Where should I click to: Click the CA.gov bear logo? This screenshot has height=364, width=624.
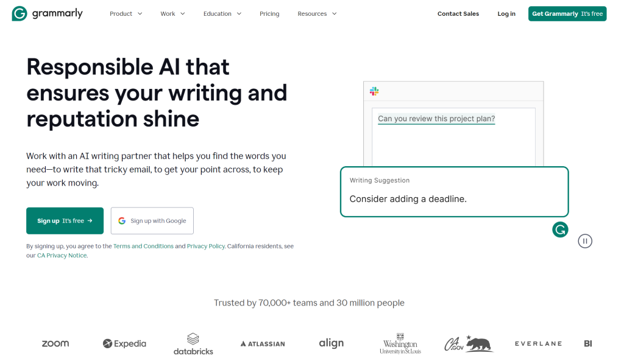pos(468,343)
